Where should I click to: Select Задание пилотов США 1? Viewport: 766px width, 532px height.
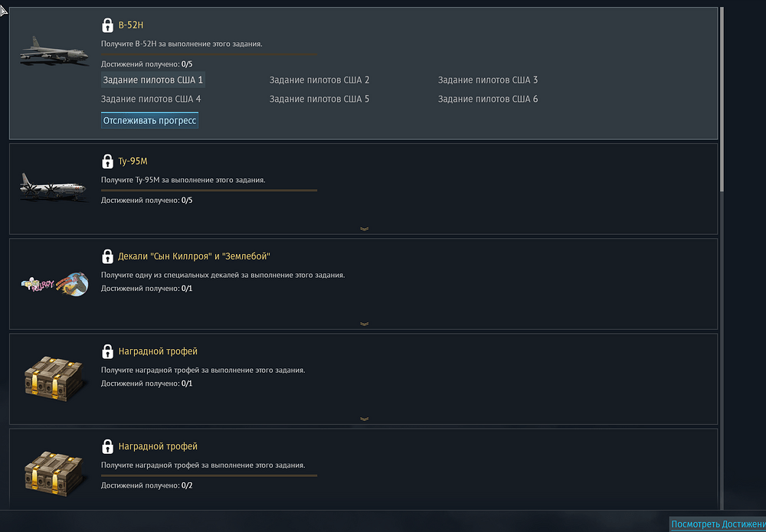[153, 80]
